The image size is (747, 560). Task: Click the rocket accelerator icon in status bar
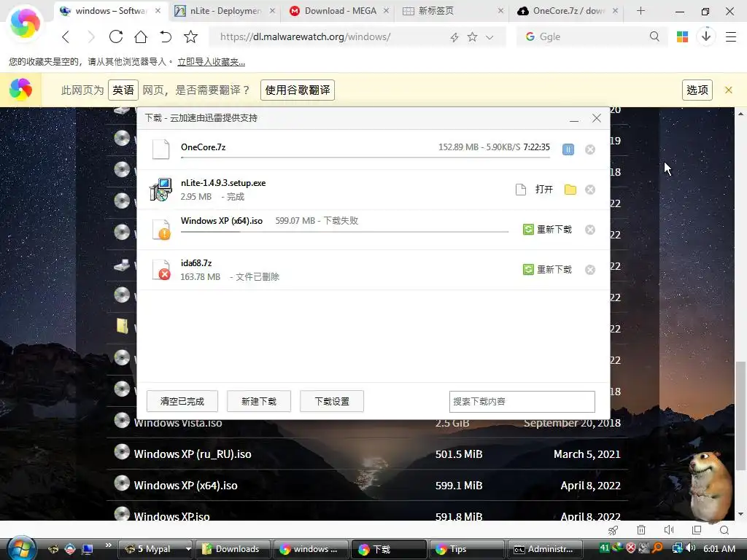[613, 530]
